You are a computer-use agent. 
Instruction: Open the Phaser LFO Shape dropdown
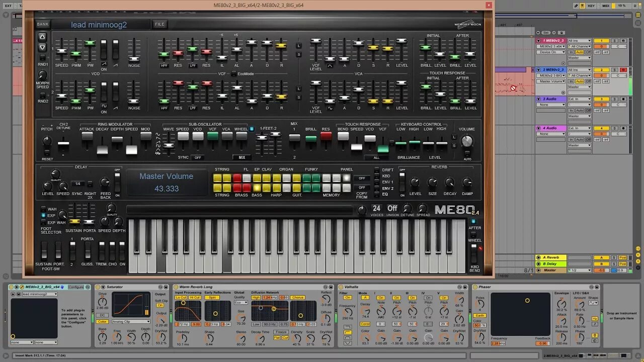click(593, 303)
